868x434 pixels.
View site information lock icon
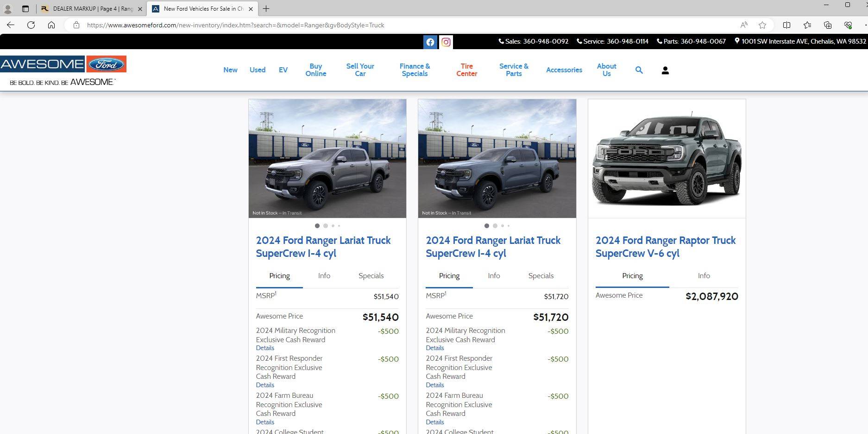click(76, 25)
